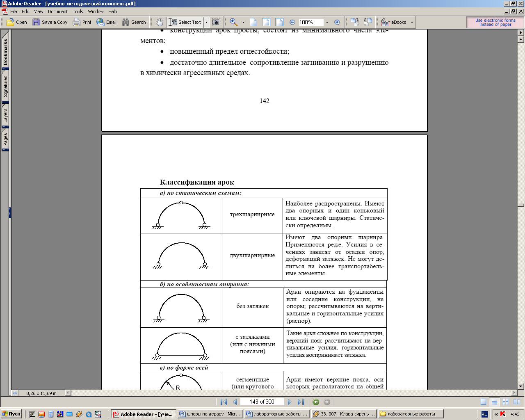The height and width of the screenshot is (420, 525).
Task: Expand the Select Text tool dropdown arrow
Action: (206, 22)
